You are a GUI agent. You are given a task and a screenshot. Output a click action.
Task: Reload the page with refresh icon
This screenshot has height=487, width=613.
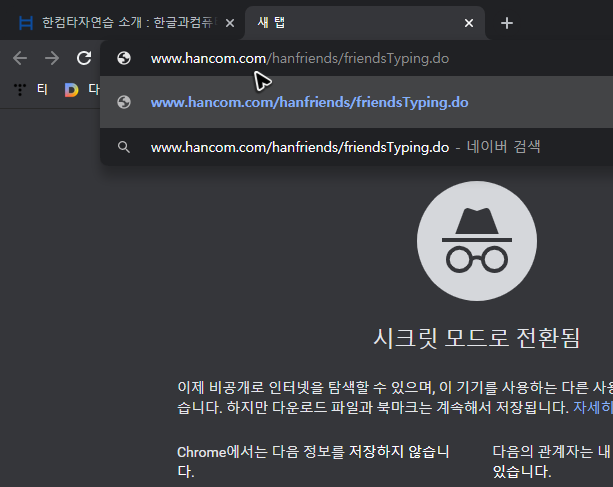[x=84, y=58]
